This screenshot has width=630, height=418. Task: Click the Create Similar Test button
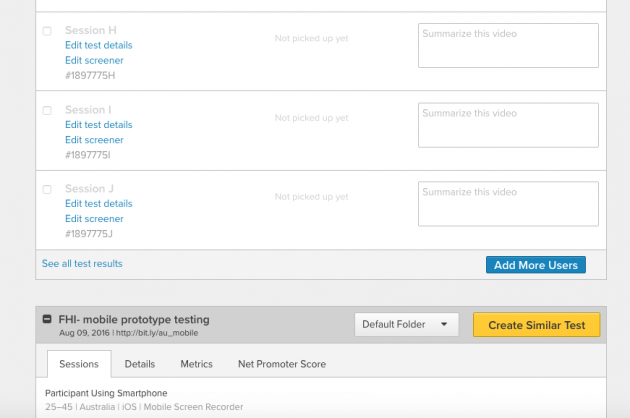[x=536, y=325]
